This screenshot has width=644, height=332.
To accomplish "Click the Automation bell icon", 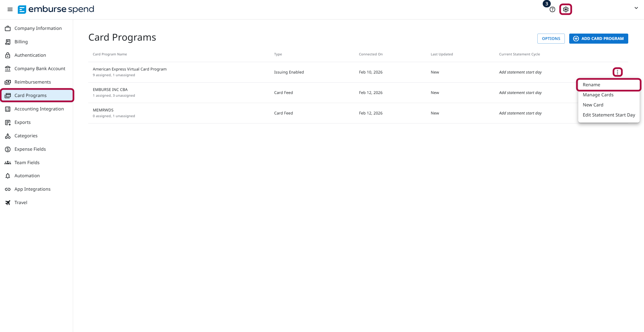I will pos(8,176).
